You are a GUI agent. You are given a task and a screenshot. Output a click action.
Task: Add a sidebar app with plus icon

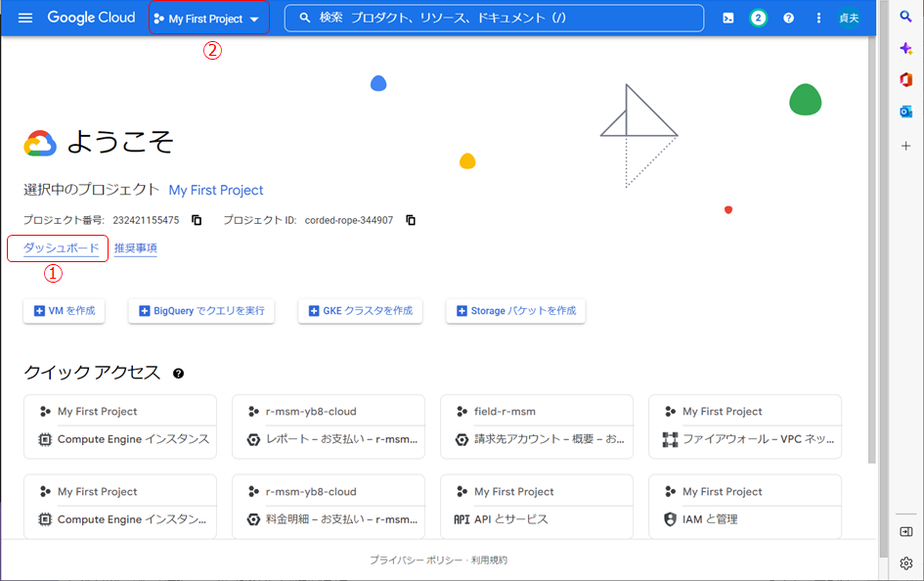click(906, 146)
